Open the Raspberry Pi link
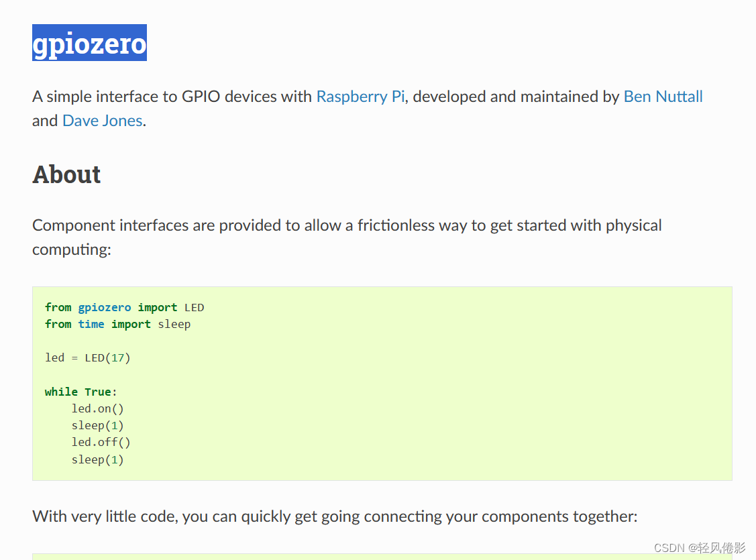The height and width of the screenshot is (560, 756). pos(360,97)
